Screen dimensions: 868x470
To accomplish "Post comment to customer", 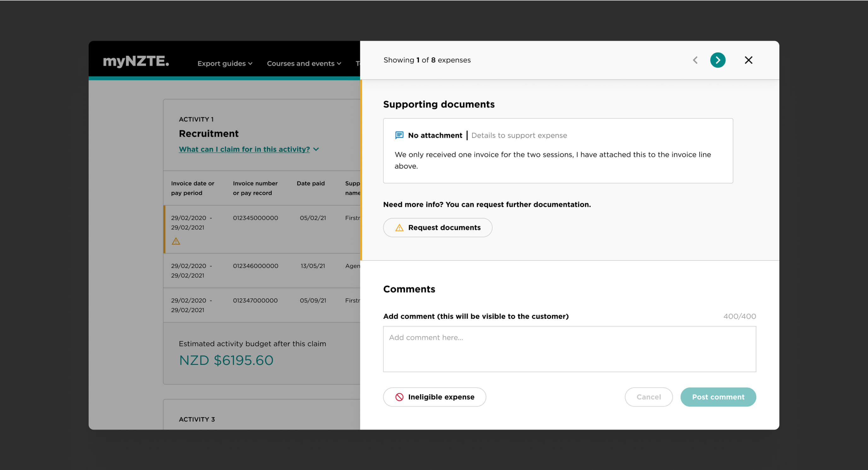I will pyautogui.click(x=718, y=397).
